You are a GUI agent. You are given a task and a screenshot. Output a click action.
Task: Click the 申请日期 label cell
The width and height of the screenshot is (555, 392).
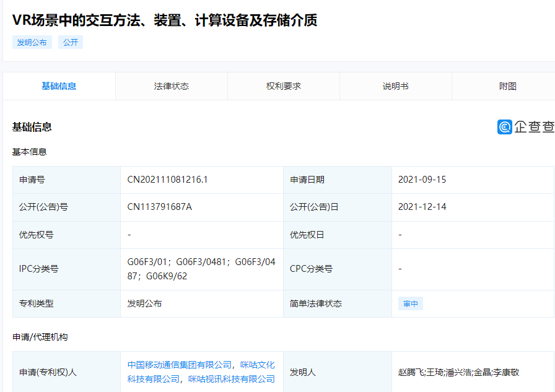click(x=338, y=180)
